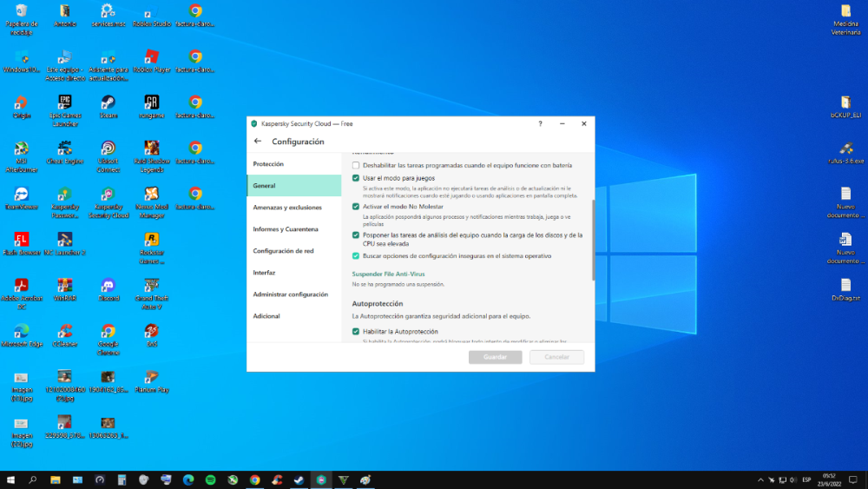Click the 'Suspender File Anti-Virus' link
Image resolution: width=868 pixels, height=489 pixels.
(388, 274)
